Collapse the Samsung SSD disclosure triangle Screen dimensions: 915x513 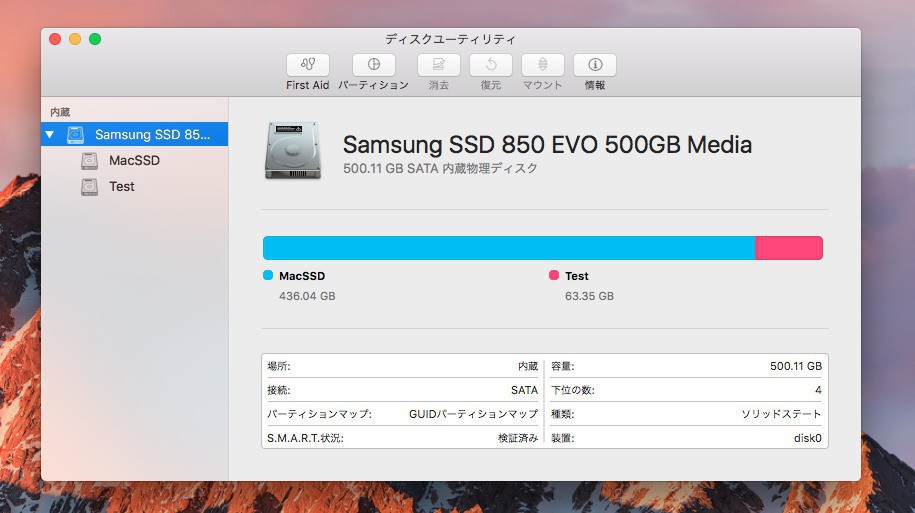coord(50,134)
